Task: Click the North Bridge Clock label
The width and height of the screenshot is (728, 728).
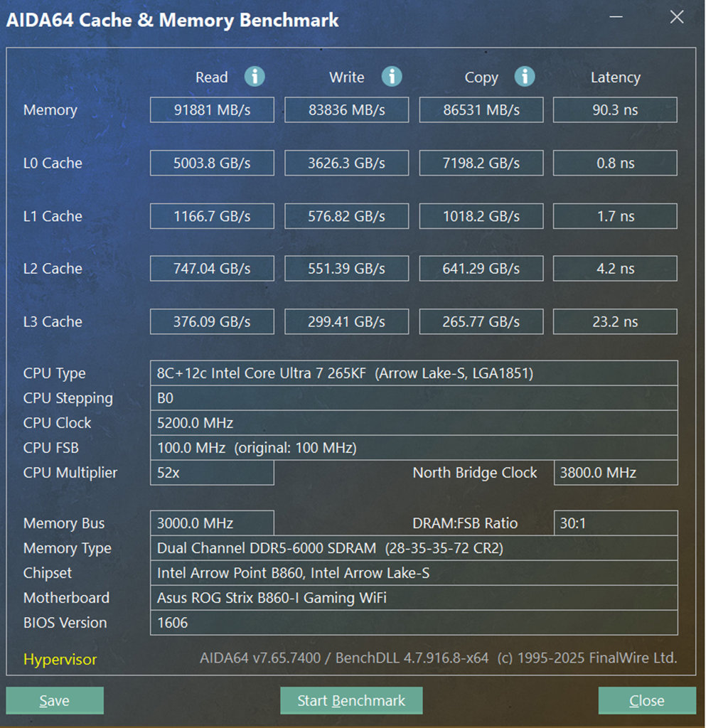Action: [474, 473]
